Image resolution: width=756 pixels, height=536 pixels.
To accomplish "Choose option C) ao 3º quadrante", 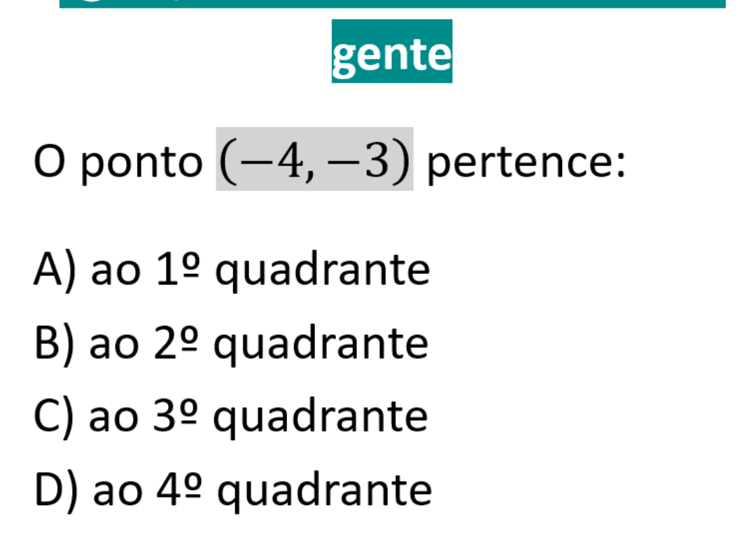I will point(231,416).
